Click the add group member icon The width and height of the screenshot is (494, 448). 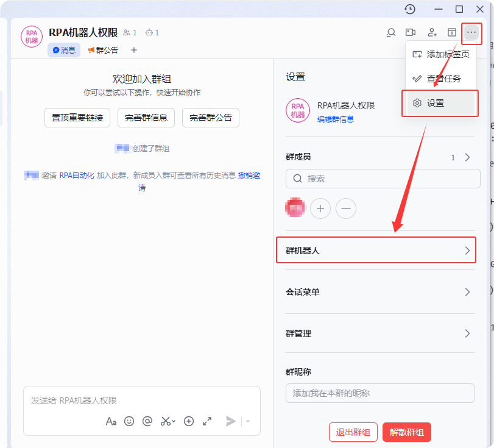pyautogui.click(x=432, y=32)
